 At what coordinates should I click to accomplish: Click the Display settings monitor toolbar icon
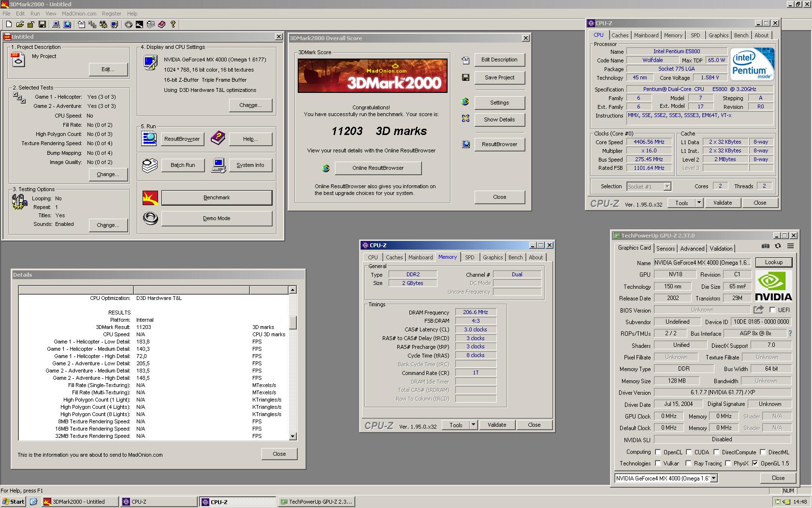[x=115, y=24]
